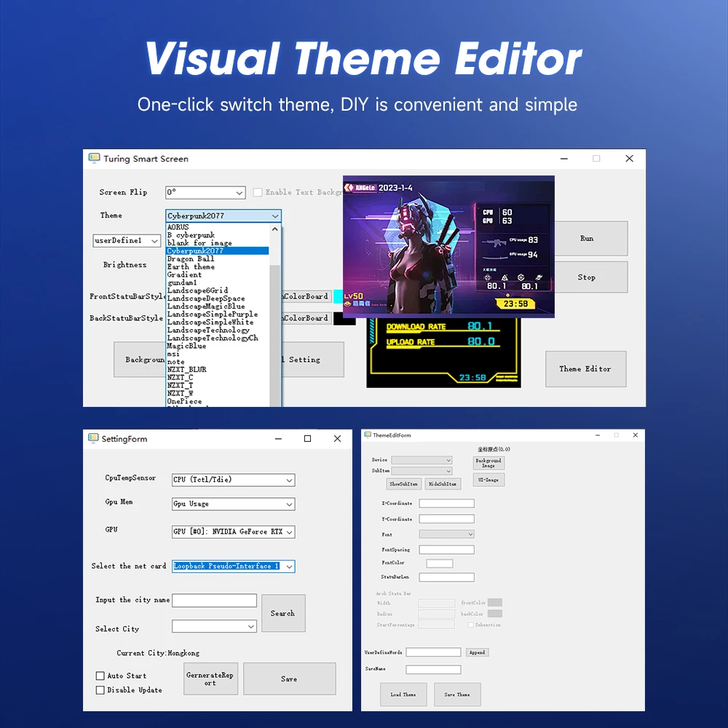Open the Screen Flip dropdown
Viewport: 728px width, 728px height.
[x=240, y=193]
